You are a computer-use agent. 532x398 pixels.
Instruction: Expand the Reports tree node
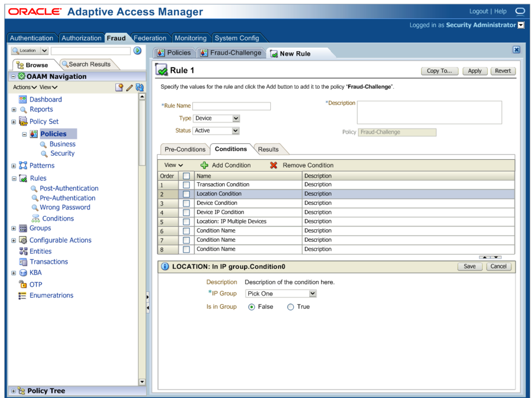pyautogui.click(x=14, y=110)
